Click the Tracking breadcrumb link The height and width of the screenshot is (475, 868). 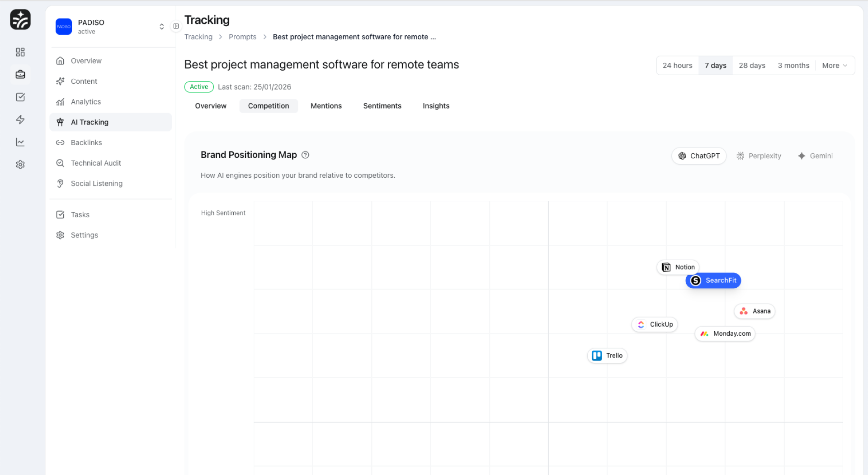pos(198,37)
